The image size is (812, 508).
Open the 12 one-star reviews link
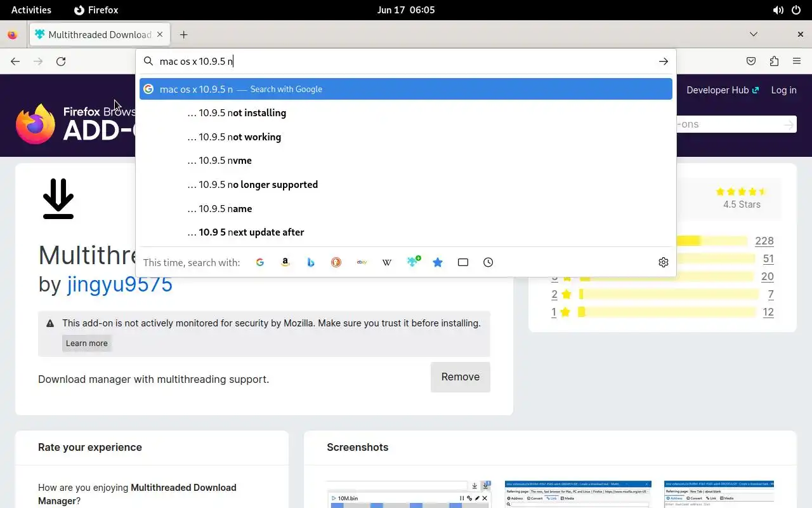[768, 312]
